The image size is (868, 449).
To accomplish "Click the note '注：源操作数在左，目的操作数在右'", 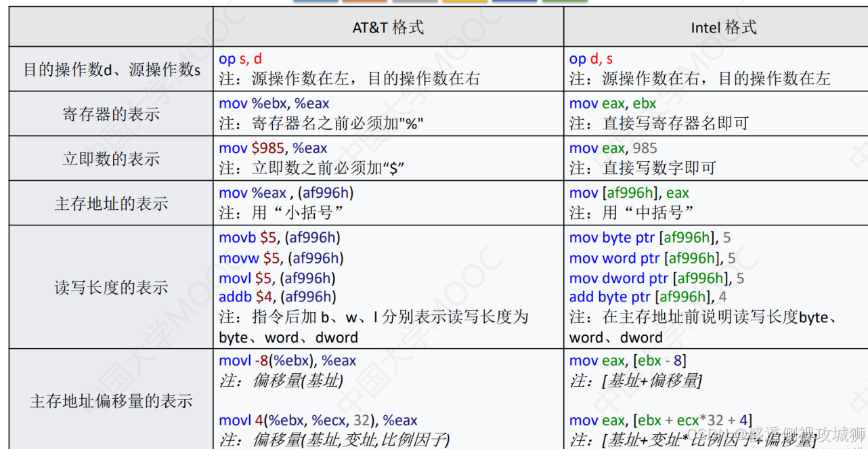I will pyautogui.click(x=349, y=79).
